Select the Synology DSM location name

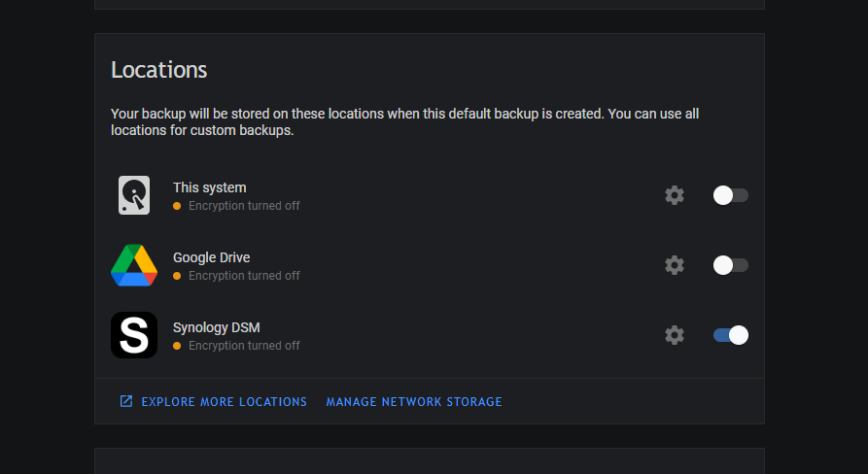(216, 327)
